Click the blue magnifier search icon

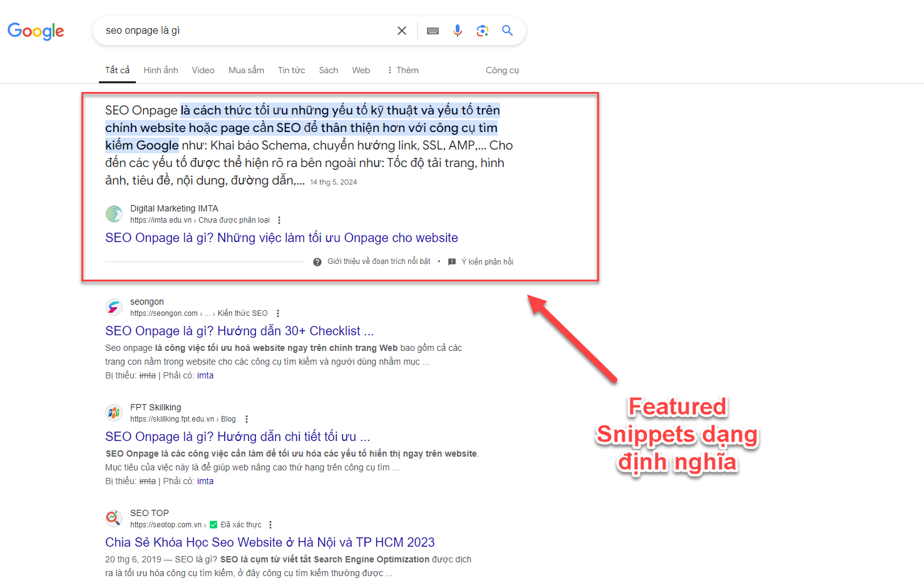coord(507,31)
